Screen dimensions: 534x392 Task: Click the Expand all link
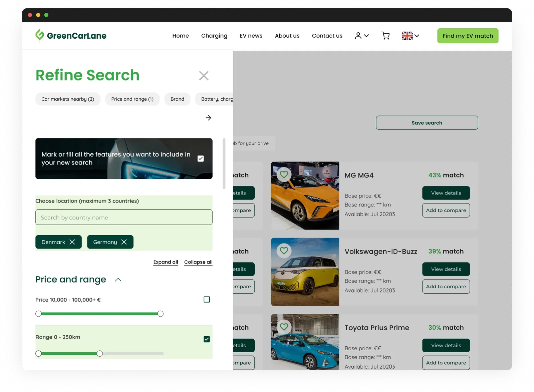coord(166,262)
